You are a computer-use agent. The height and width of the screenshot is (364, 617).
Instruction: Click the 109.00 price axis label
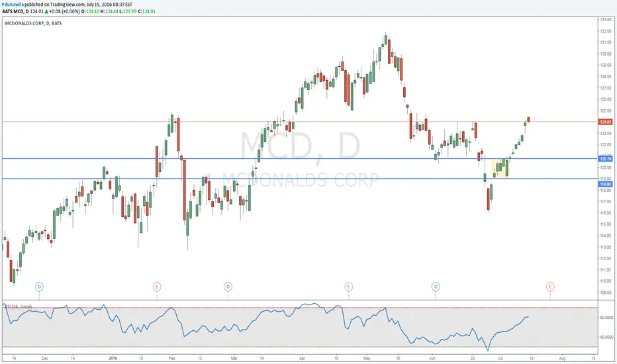(606, 293)
